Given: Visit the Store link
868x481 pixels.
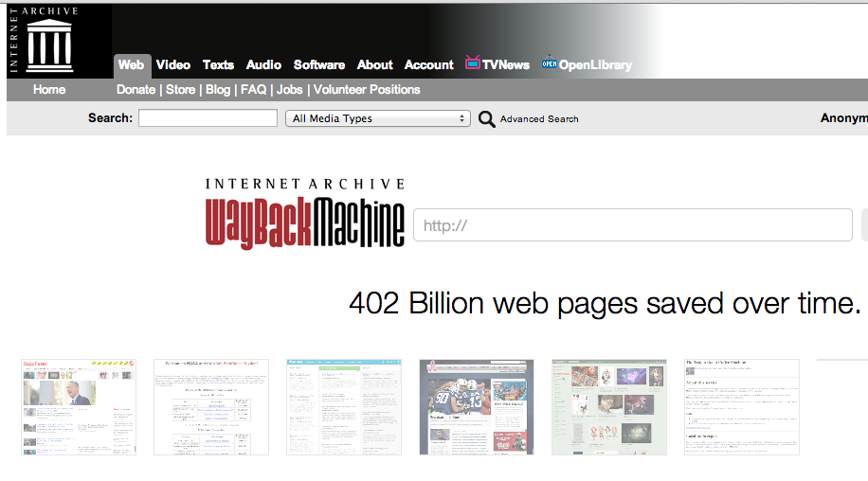Looking at the screenshot, I should pos(180,90).
